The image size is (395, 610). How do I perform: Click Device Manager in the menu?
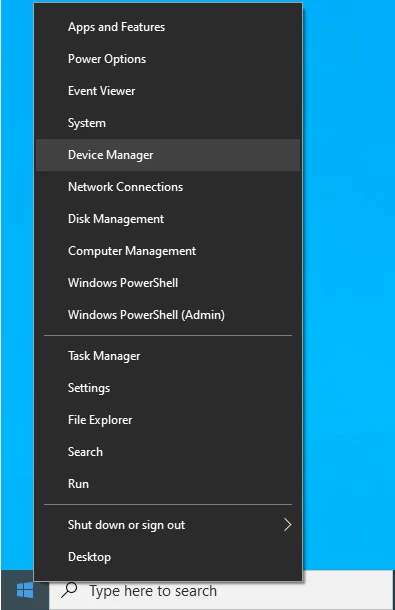click(x=168, y=155)
